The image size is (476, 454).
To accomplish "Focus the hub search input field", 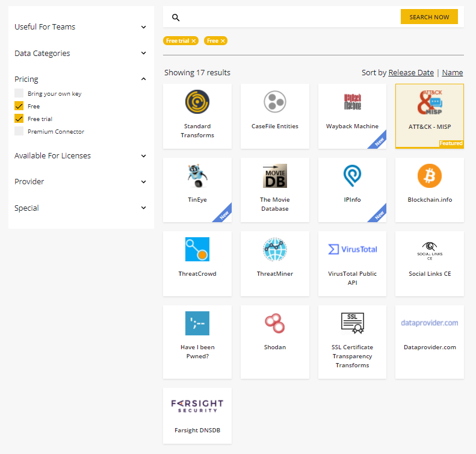I will pyautogui.click(x=290, y=17).
